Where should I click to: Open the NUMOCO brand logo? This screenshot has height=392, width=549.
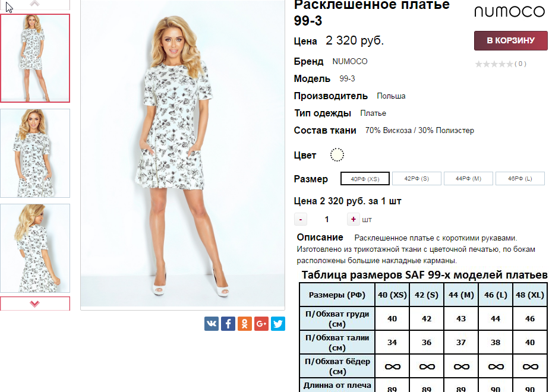pyautogui.click(x=509, y=11)
